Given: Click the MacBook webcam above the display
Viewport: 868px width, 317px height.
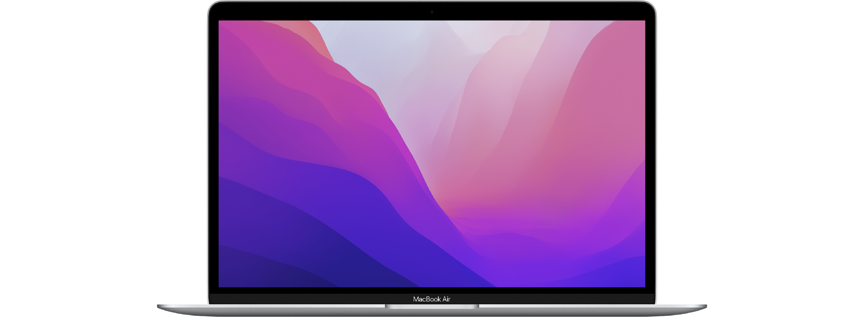Looking at the screenshot, I should point(432,12).
